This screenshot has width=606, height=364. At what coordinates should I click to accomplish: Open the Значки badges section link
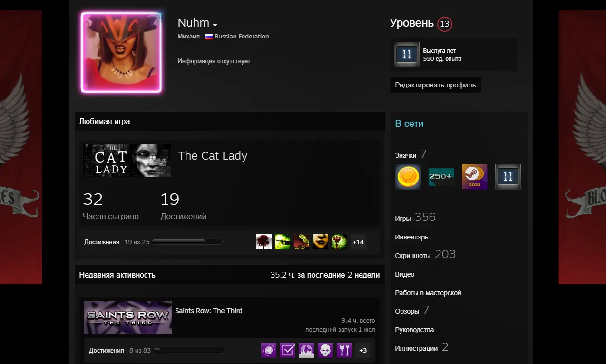(411, 154)
